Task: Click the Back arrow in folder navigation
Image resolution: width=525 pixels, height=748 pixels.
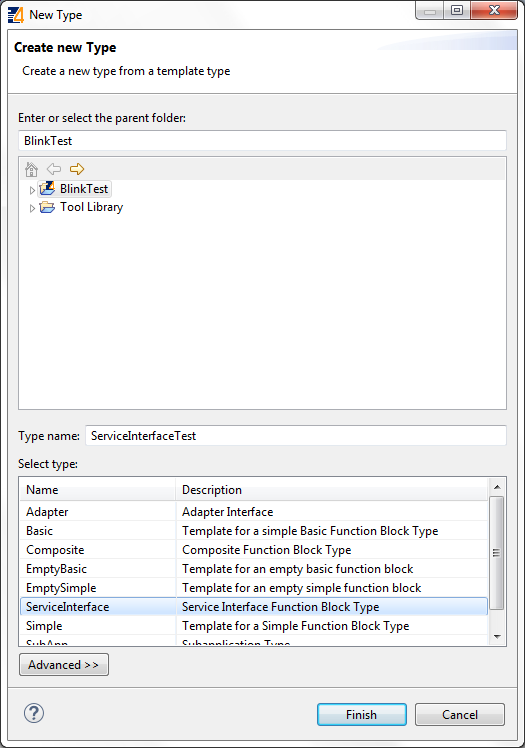Action: click(x=54, y=169)
